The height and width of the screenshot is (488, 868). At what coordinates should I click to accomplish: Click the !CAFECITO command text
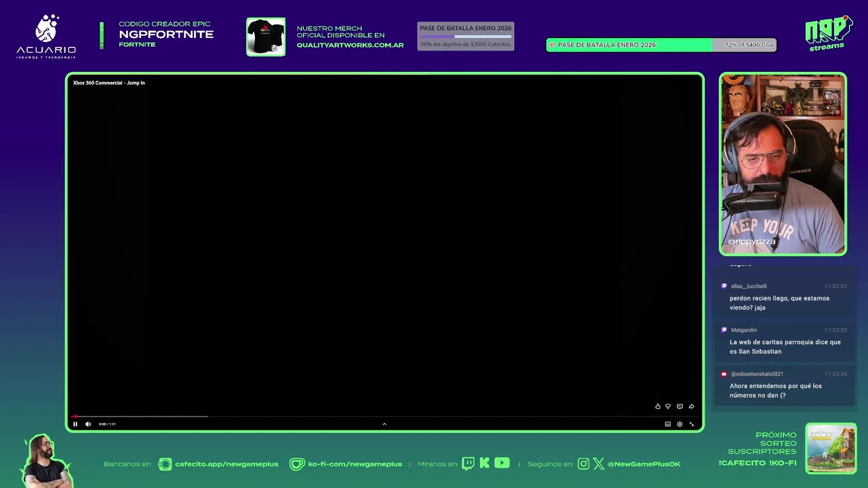point(742,463)
